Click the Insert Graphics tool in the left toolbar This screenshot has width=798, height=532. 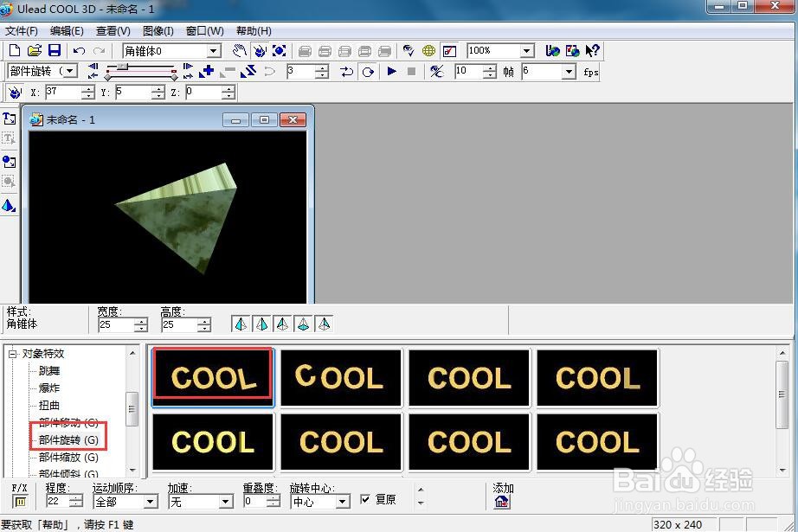point(10,162)
